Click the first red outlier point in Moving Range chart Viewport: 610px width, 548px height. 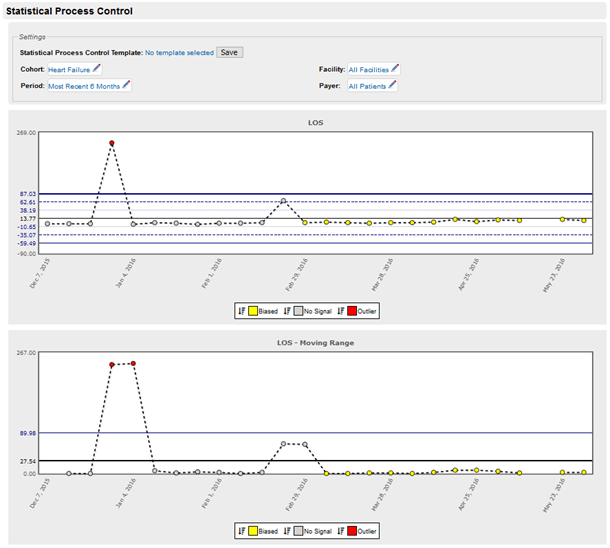pos(112,365)
